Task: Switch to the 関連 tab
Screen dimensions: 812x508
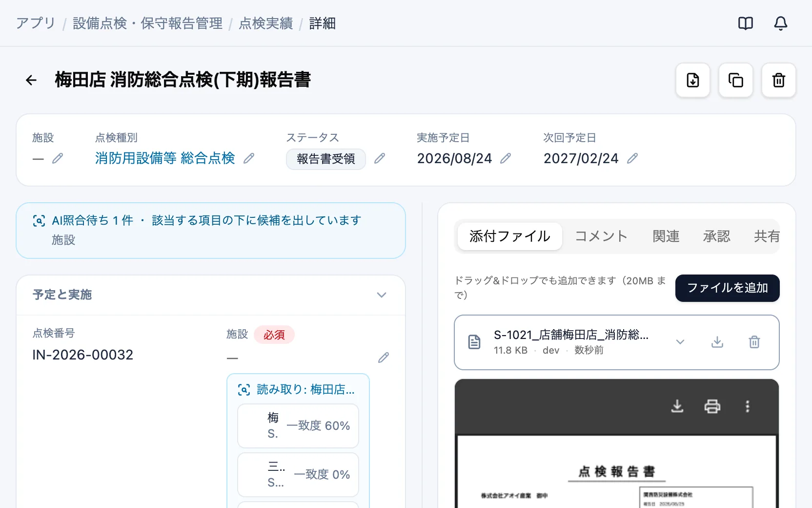Action: pos(666,236)
